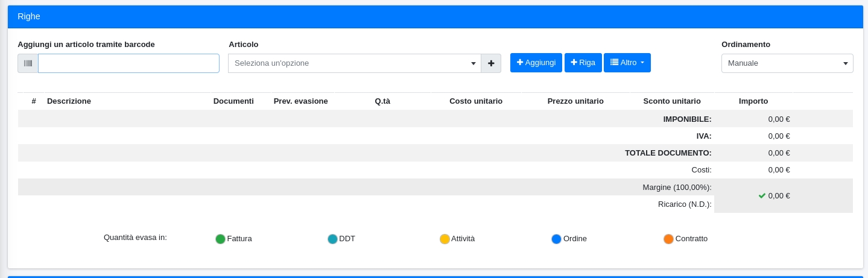Screen dimensions: 868x278
Task: Click the Q.tà column header
Action: click(382, 101)
